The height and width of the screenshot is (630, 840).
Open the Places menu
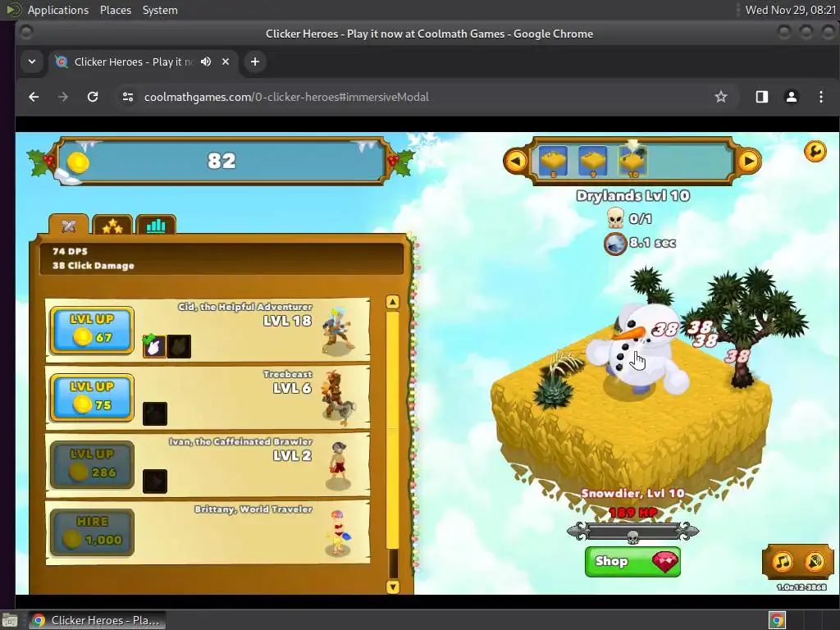116,10
